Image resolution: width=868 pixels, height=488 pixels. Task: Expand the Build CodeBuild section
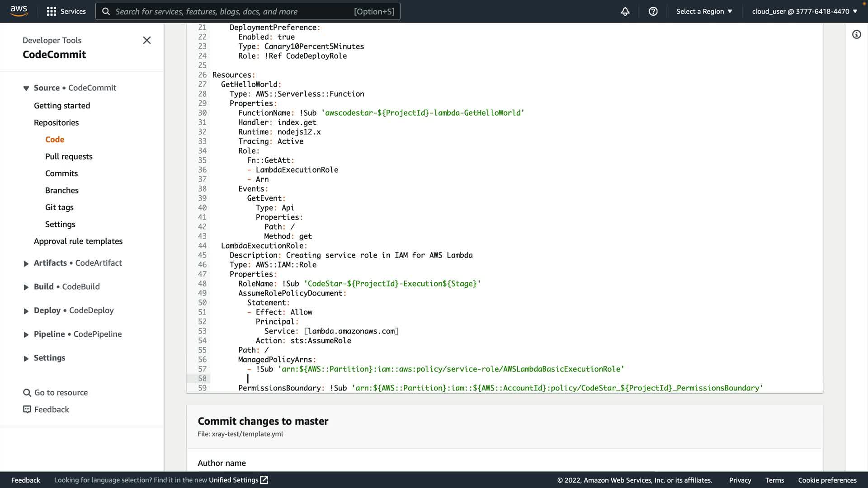point(26,287)
